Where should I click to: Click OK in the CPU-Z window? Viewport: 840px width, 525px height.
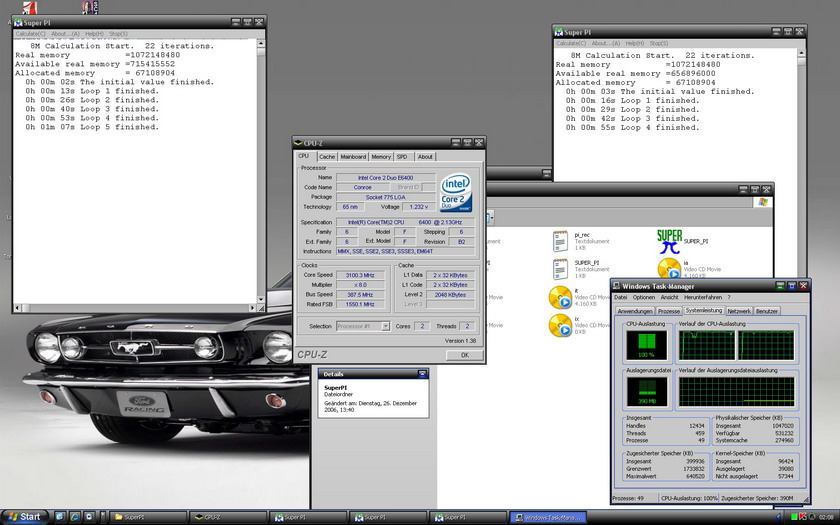[464, 355]
